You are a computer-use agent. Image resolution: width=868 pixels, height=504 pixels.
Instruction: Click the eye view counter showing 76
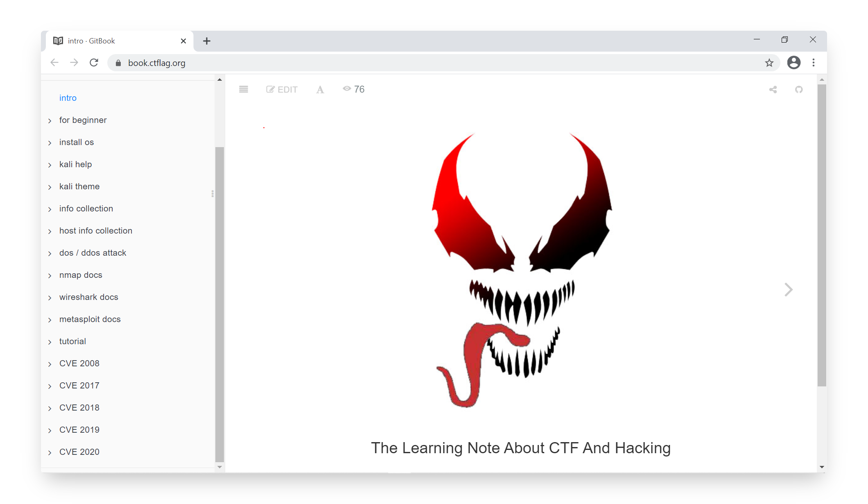[354, 89]
